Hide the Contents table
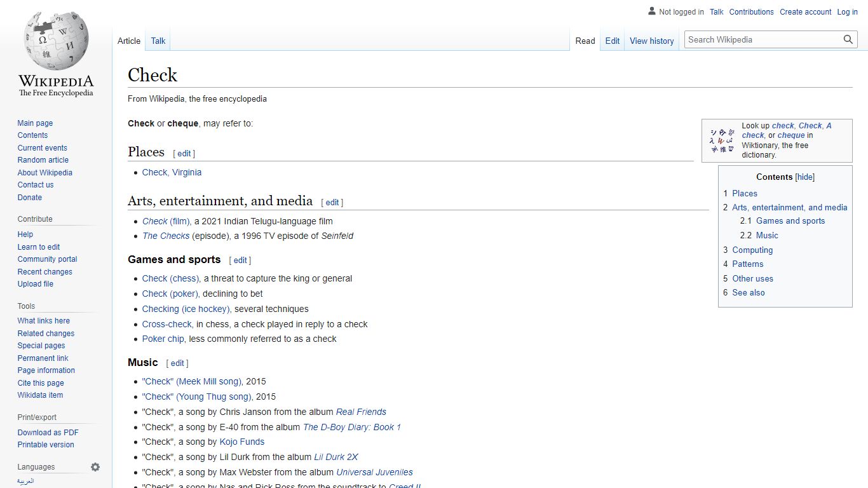The width and height of the screenshot is (868, 488). pyautogui.click(x=805, y=177)
